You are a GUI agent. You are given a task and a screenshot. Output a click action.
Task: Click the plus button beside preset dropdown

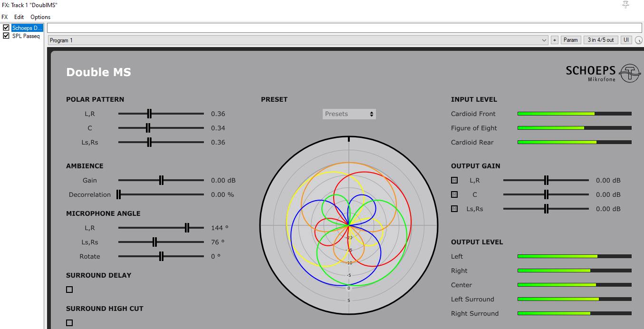click(554, 40)
